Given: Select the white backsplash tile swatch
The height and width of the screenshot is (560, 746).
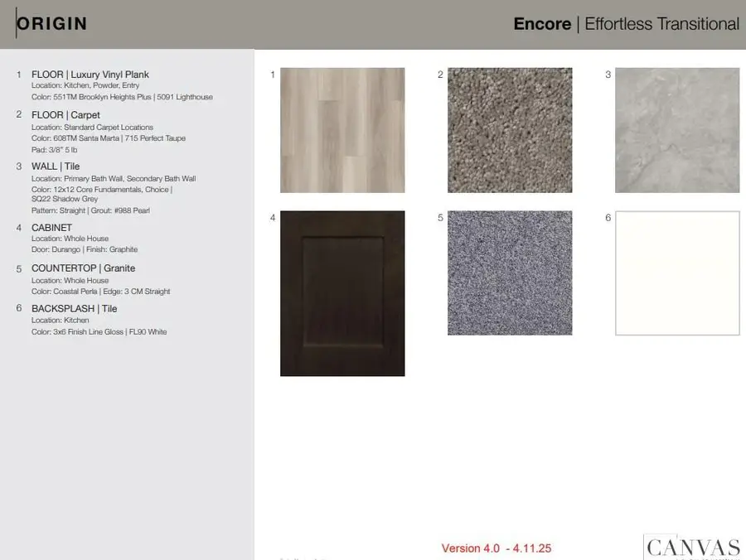Looking at the screenshot, I should tap(677, 273).
